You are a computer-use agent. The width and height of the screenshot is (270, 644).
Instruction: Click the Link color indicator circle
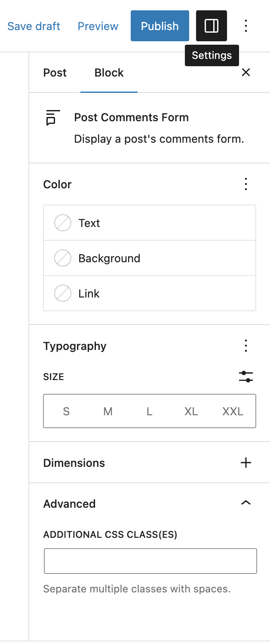click(x=62, y=293)
